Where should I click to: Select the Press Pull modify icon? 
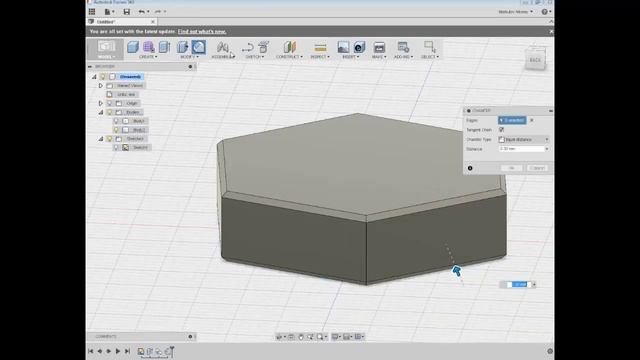click(182, 47)
